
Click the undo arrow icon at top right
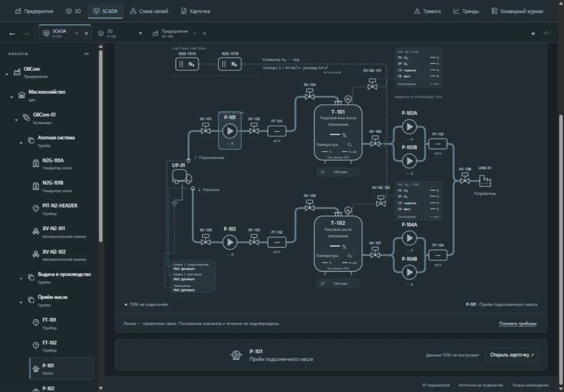[547, 33]
